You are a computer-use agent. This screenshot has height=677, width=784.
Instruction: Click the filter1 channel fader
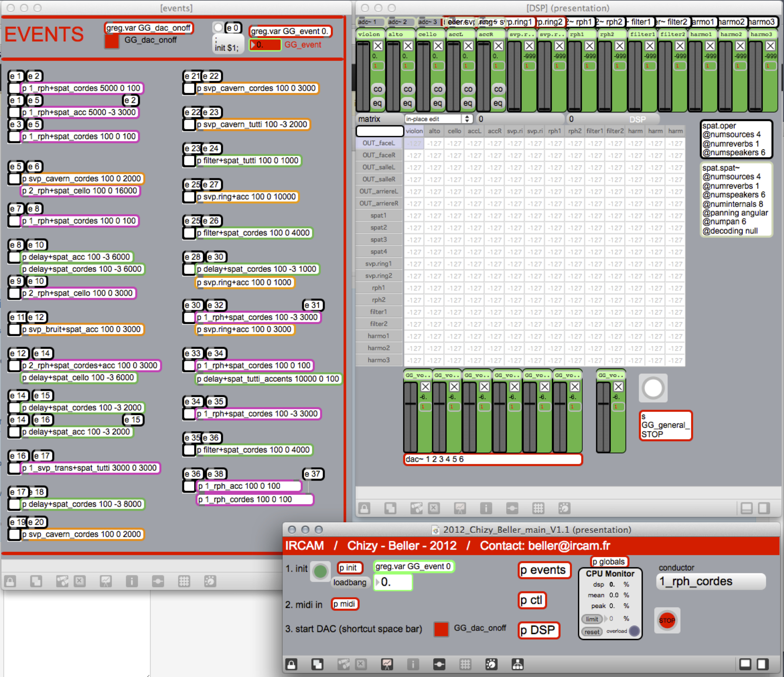tap(635, 76)
